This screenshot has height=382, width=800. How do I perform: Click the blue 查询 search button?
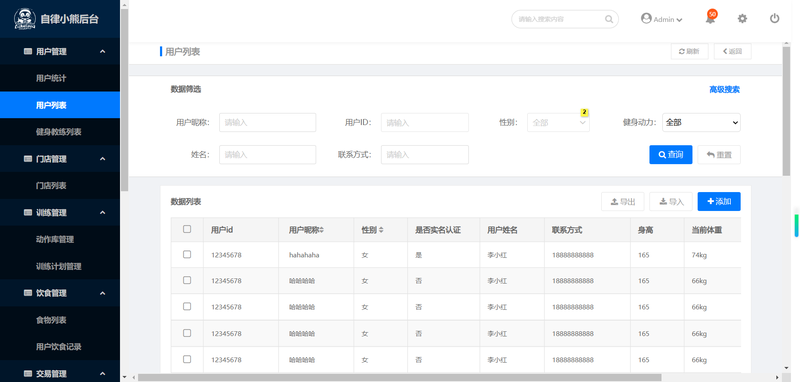point(670,155)
